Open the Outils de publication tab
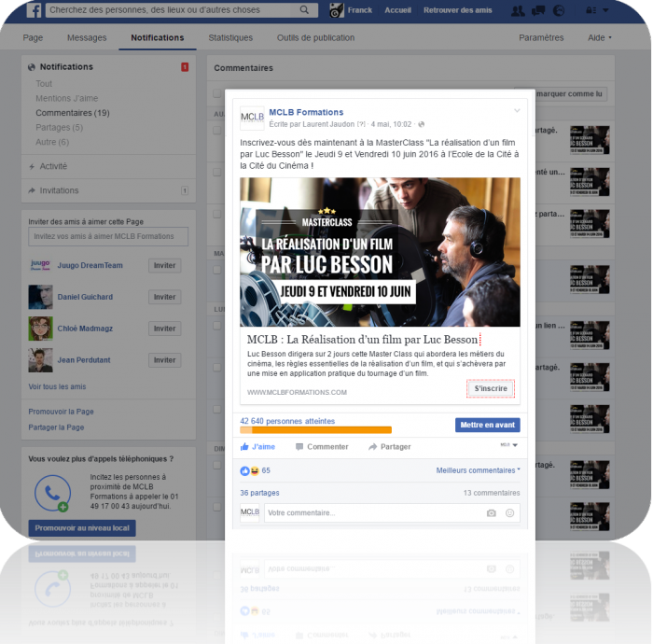The width and height of the screenshot is (653, 644). coord(315,38)
